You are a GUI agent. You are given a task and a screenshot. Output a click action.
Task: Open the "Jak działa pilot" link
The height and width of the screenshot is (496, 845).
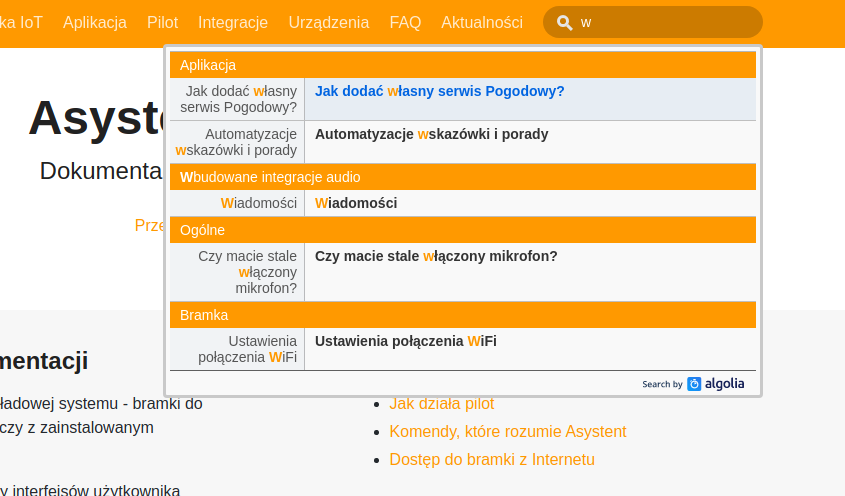pos(442,404)
